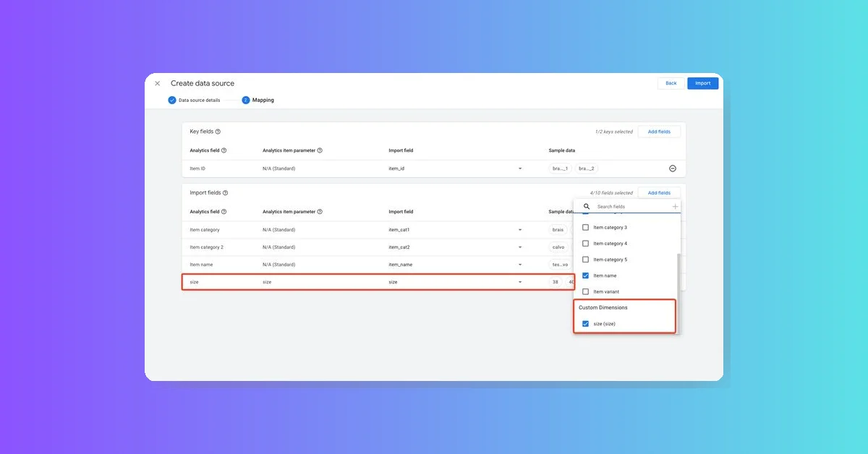Open the item_name import field dropdown
Viewport: 868px width, 454px height.
[x=520, y=265]
